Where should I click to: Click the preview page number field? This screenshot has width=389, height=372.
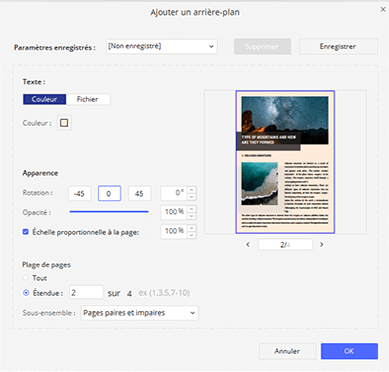coord(285,245)
